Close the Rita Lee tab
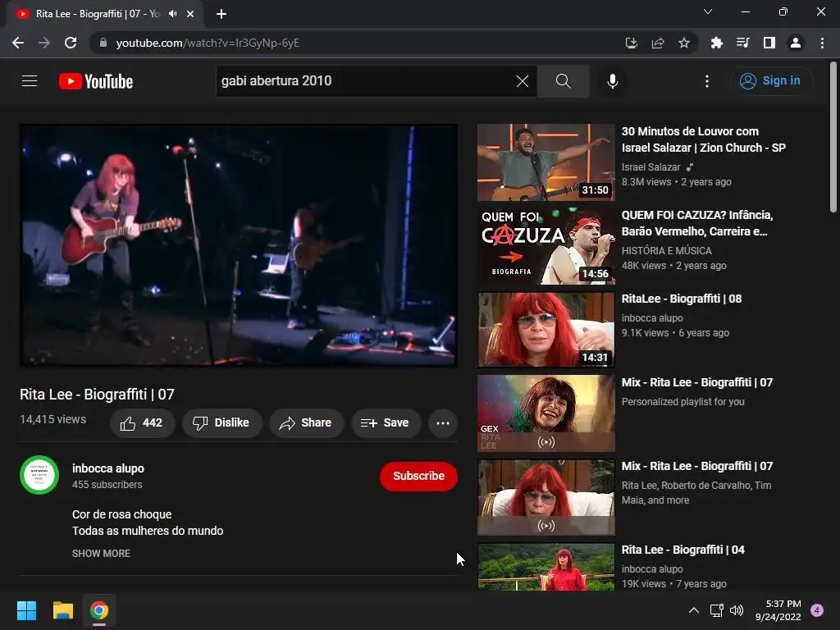The height and width of the screenshot is (630, 840). pyautogui.click(x=190, y=14)
